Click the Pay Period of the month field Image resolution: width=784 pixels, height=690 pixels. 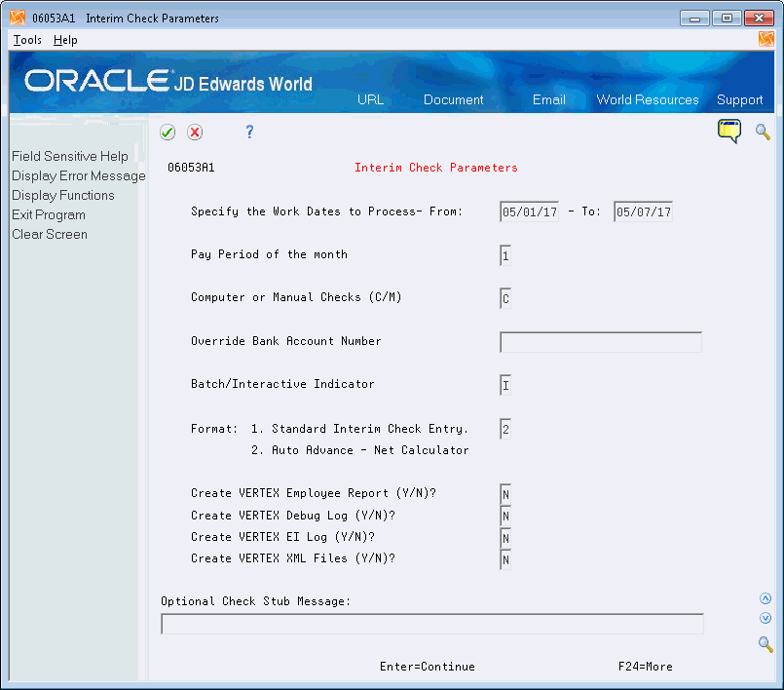coord(505,255)
